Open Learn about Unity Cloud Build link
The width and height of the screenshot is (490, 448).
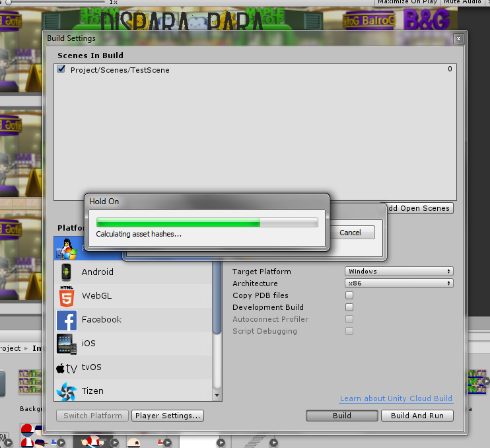396,398
